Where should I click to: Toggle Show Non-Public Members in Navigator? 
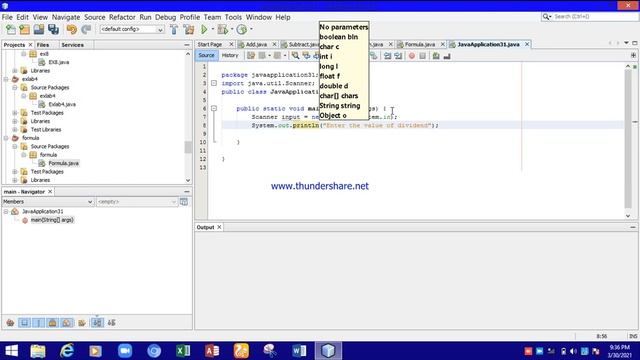click(52, 323)
